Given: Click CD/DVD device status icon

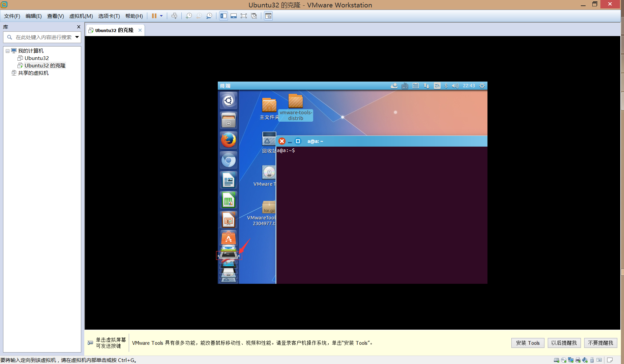Looking at the screenshot, I should [564, 360].
